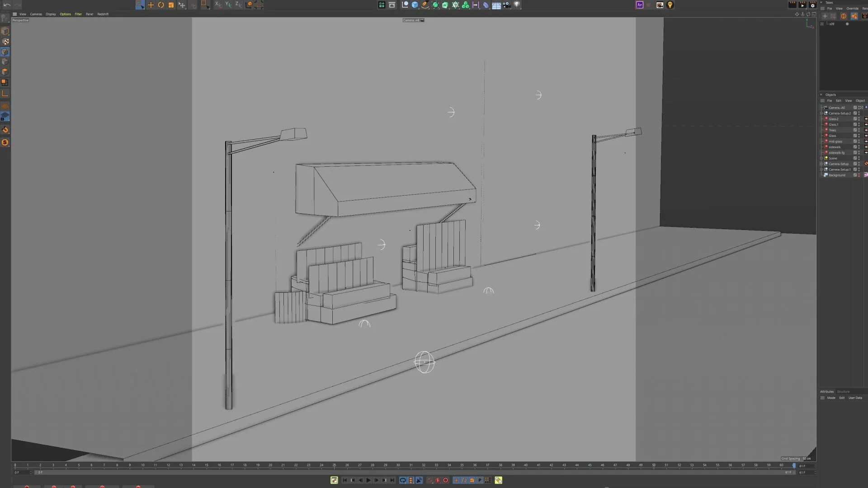Click frame 30 on the timeline ruler

point(398,465)
